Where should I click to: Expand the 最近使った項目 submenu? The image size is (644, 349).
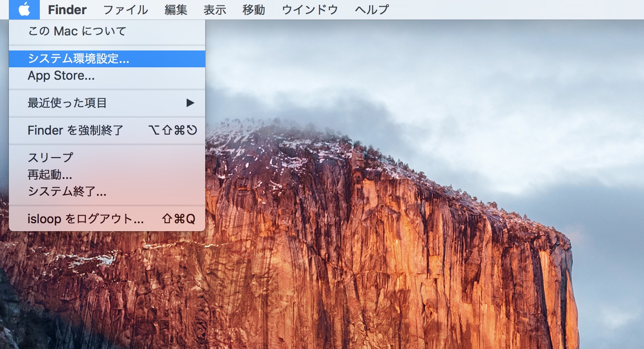pos(107,103)
